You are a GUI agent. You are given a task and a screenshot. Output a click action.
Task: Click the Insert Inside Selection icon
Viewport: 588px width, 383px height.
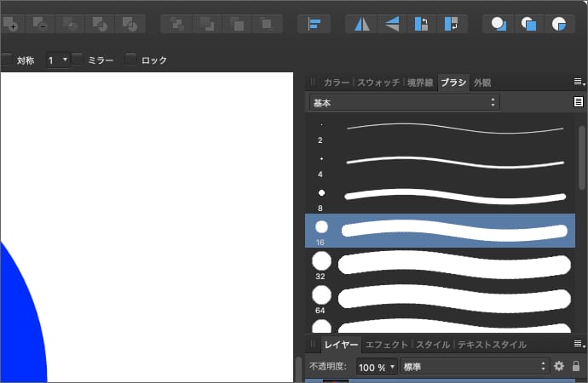[x=559, y=24]
